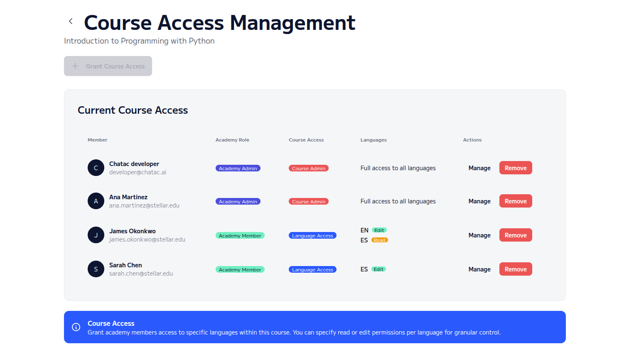
Task: Click the Current Course Access section heading
Action: pos(133,110)
